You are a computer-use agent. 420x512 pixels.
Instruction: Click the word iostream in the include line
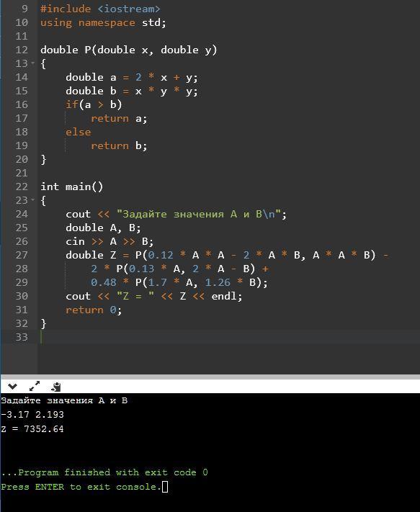[x=129, y=9]
